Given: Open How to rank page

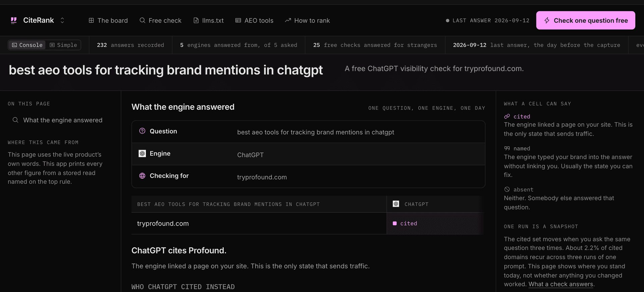Looking at the screenshot, I should coord(307,20).
